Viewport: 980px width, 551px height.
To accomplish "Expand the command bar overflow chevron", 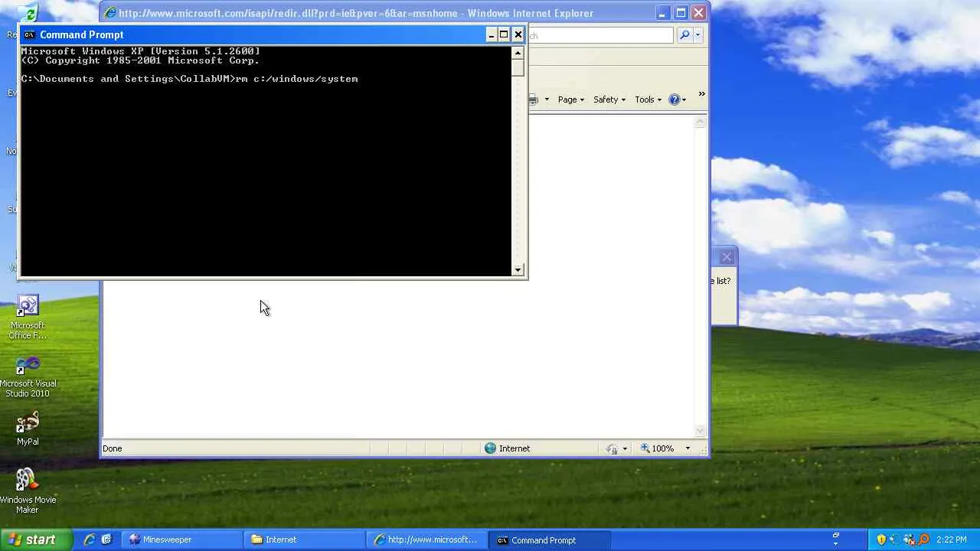I will coord(701,95).
